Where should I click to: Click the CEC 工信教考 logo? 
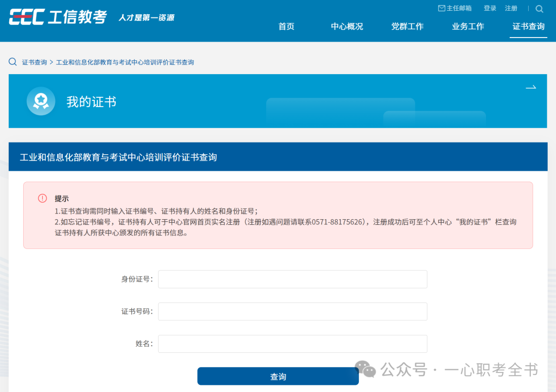(x=58, y=16)
